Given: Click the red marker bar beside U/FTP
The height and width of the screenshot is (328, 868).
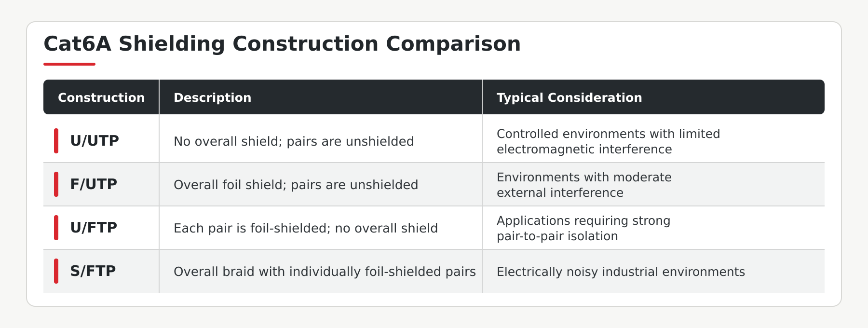Looking at the screenshot, I should (56, 228).
